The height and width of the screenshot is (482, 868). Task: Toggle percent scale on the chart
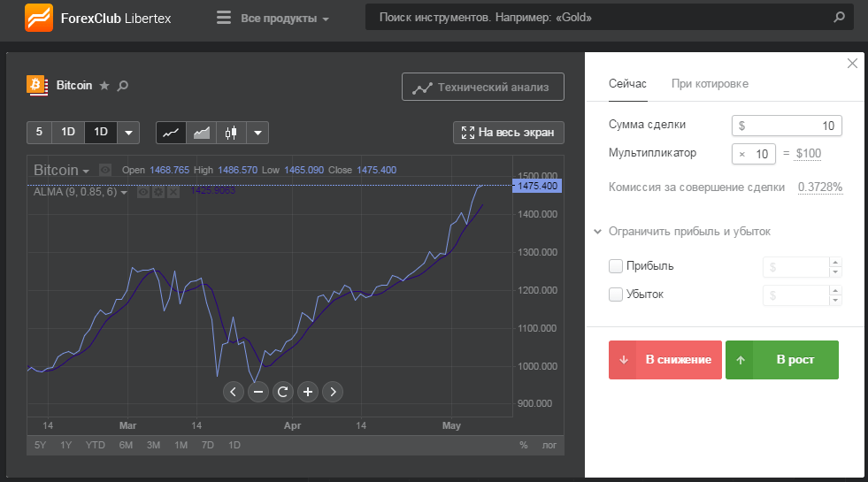523,445
